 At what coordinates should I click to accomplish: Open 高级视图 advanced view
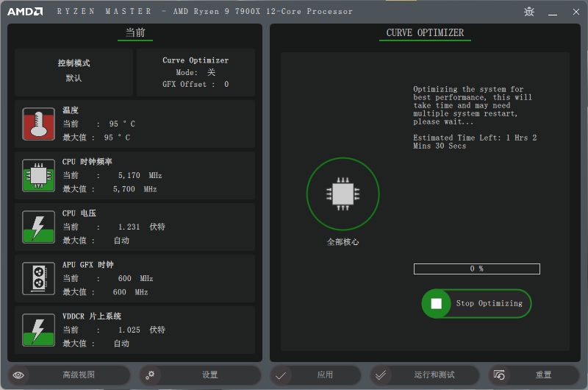[69, 375]
